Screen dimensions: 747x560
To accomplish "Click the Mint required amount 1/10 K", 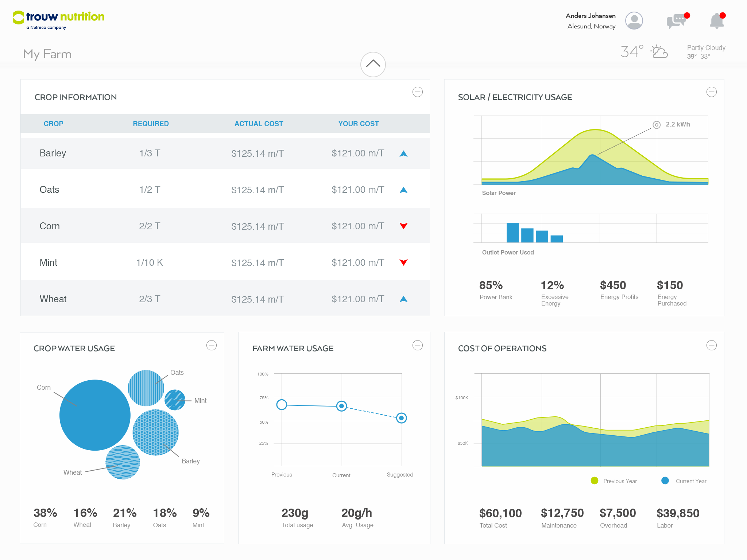I will point(150,262).
